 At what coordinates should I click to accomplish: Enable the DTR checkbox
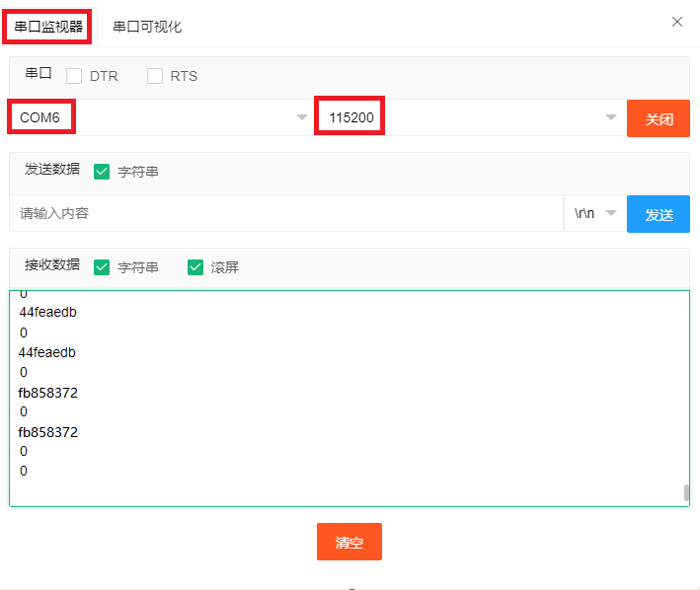[74, 76]
